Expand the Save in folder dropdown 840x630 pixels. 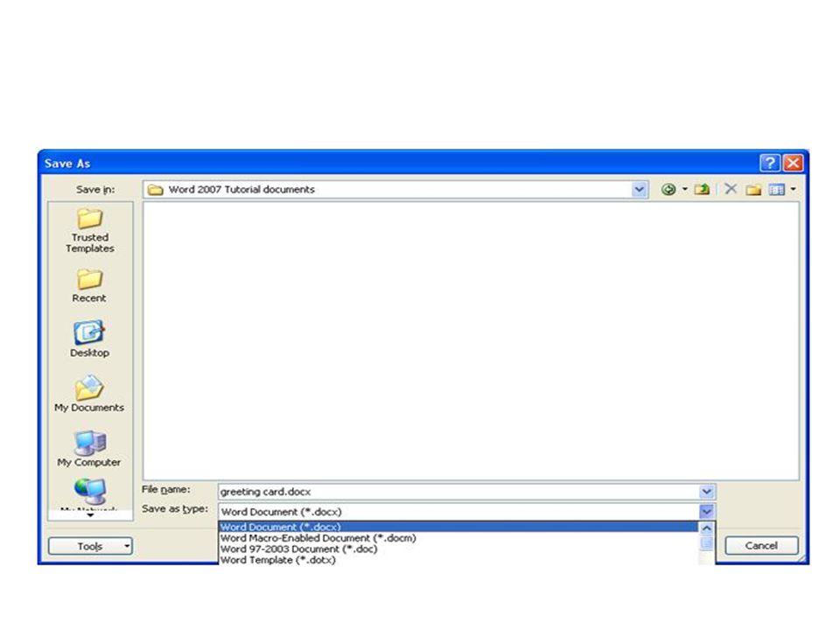pos(639,189)
